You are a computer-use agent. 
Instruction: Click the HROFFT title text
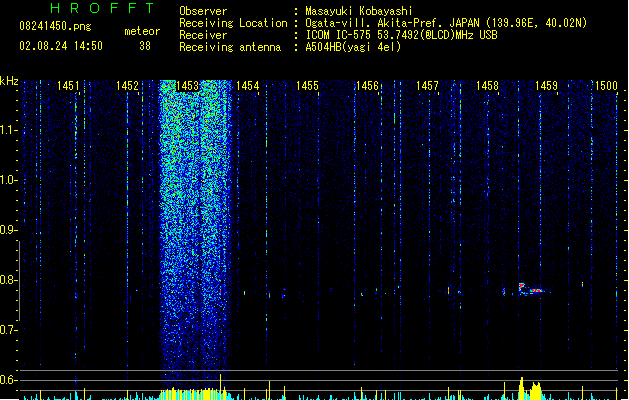tap(102, 8)
